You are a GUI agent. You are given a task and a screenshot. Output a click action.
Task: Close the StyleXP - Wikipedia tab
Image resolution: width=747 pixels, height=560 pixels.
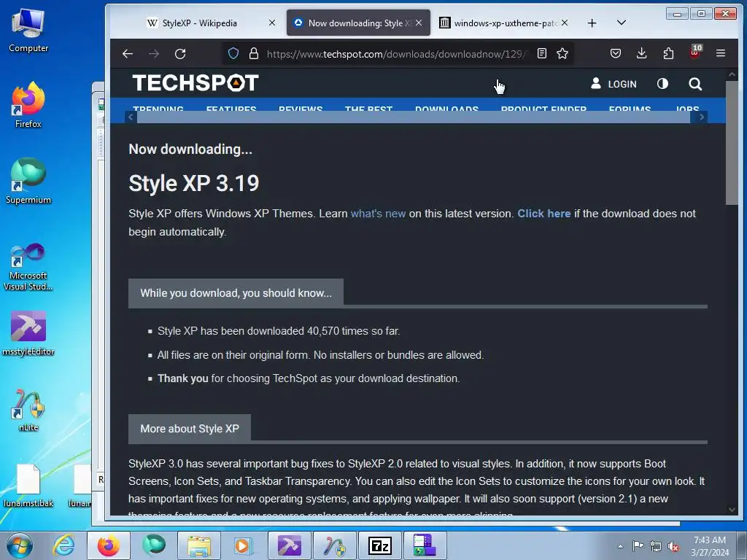272,23
